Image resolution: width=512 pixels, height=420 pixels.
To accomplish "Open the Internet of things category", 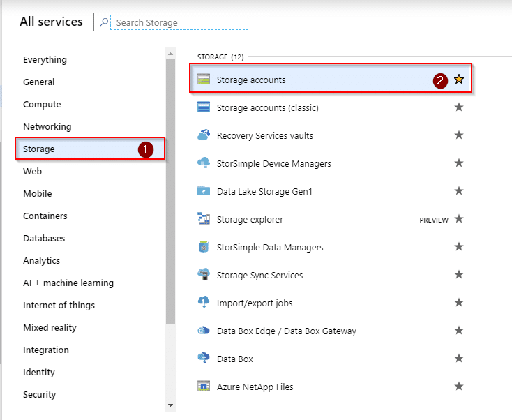I will tap(59, 305).
